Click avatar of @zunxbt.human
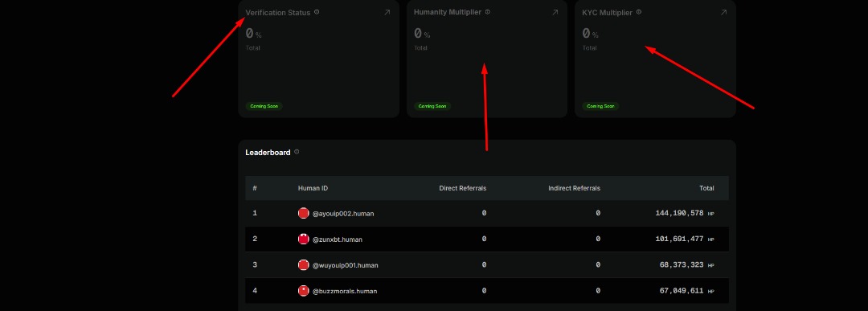This screenshot has width=868, height=311. 303,239
